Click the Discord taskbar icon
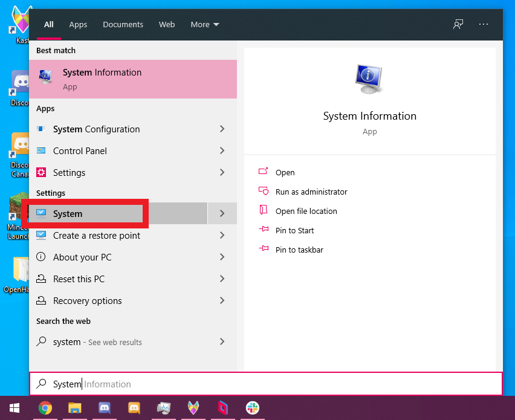This screenshot has width=515, height=420. (x=104, y=409)
